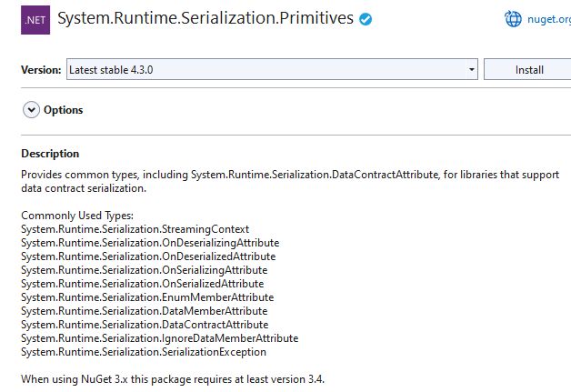The image size is (571, 392).
Task: Click the Description heading
Action: (50, 154)
